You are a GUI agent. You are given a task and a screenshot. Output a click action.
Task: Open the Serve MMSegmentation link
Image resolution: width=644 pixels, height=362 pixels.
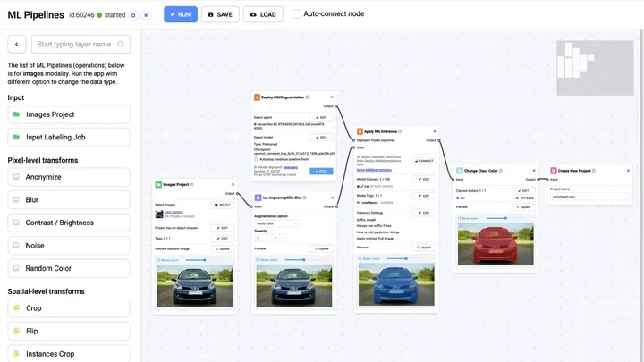[x=374, y=170]
